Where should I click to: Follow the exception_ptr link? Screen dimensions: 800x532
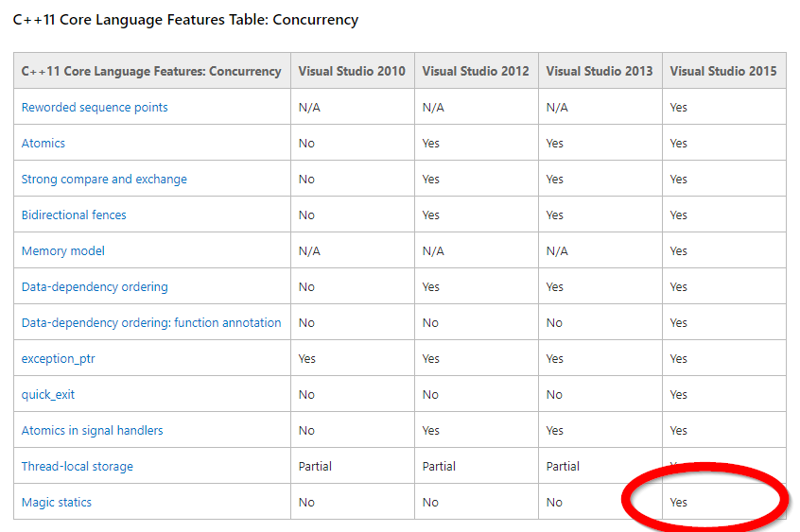59,359
